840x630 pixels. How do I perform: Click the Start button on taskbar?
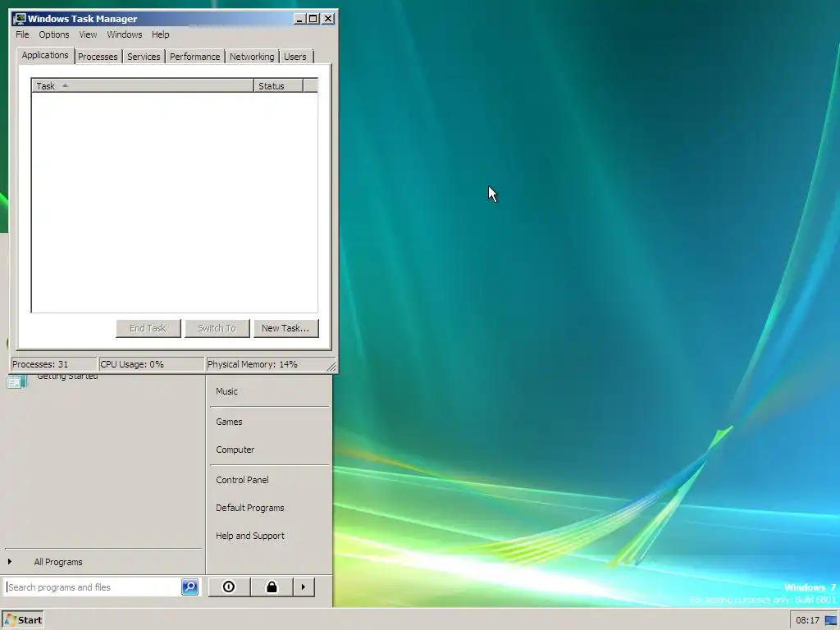click(x=22, y=620)
